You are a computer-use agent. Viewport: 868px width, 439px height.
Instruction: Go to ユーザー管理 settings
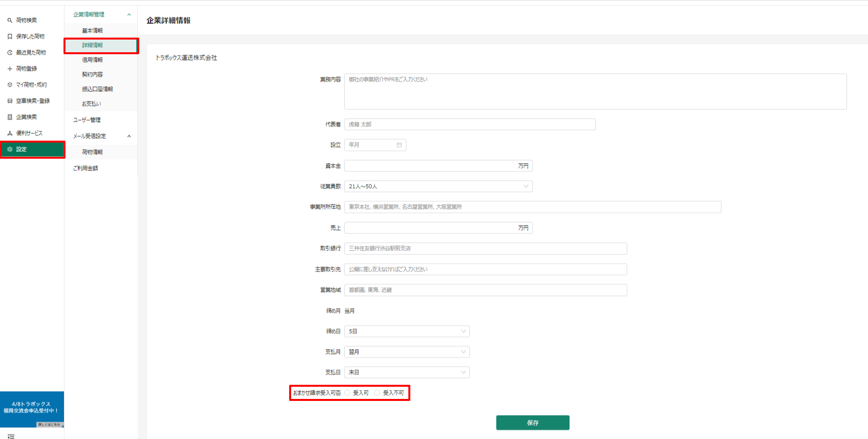pyautogui.click(x=87, y=120)
